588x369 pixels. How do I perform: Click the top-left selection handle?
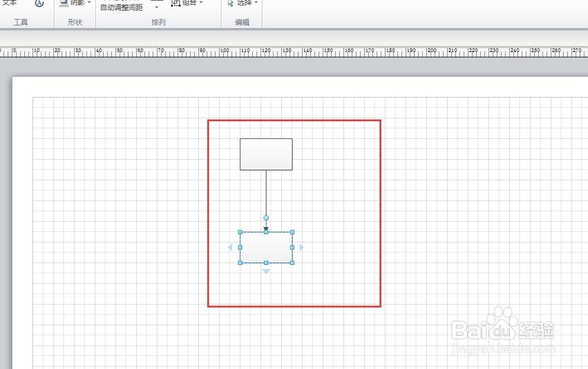click(x=240, y=232)
